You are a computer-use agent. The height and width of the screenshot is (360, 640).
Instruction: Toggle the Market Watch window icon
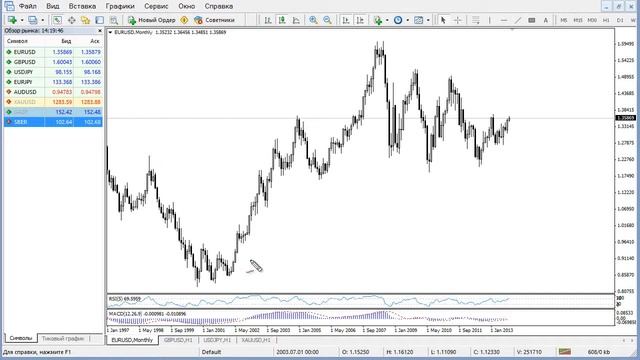[x=57, y=20]
